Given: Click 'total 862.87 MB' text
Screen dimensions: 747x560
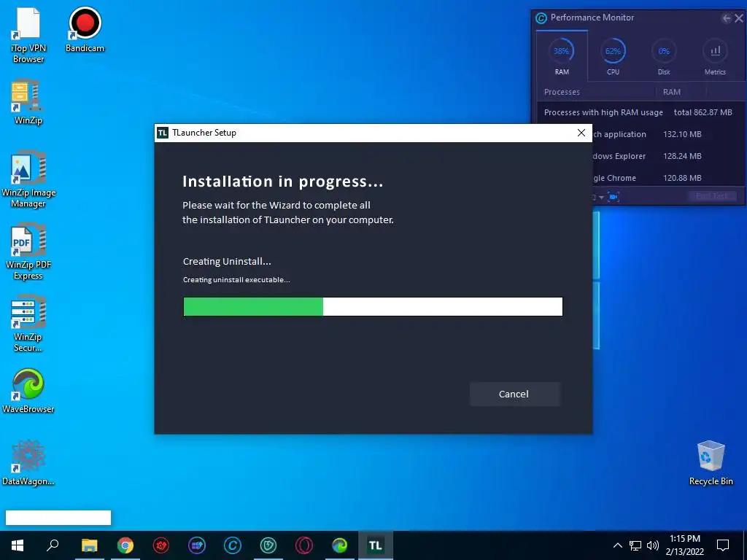Looking at the screenshot, I should [x=703, y=112].
